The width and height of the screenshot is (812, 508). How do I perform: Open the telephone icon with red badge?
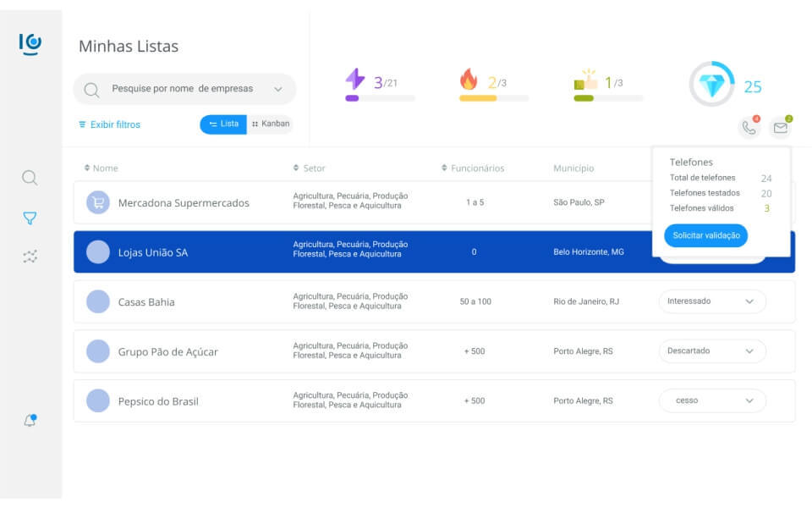749,127
